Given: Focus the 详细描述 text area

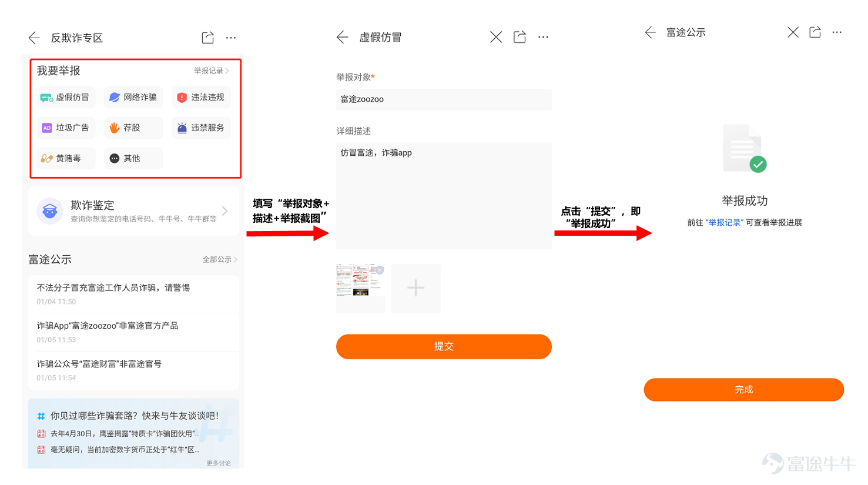Looking at the screenshot, I should coord(444,196).
